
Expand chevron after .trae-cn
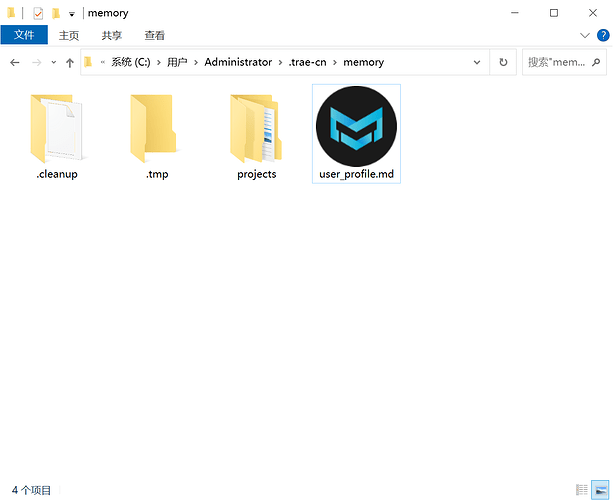tap(335, 63)
